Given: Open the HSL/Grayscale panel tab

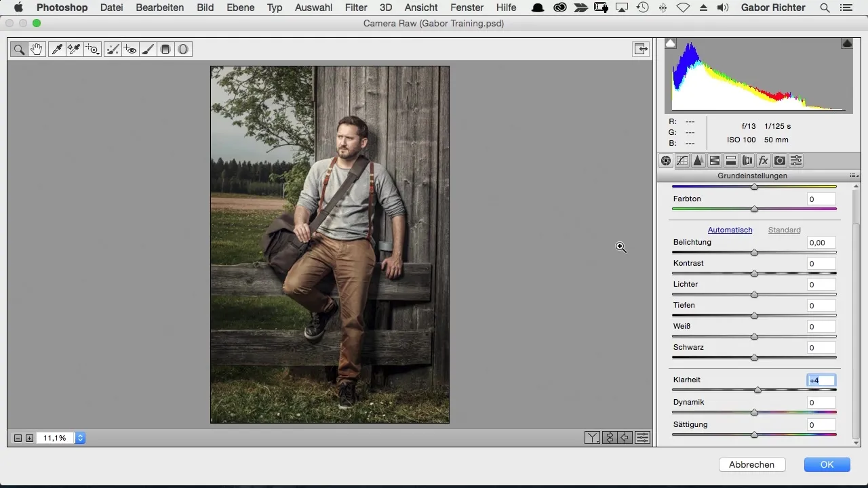Looking at the screenshot, I should (x=715, y=161).
